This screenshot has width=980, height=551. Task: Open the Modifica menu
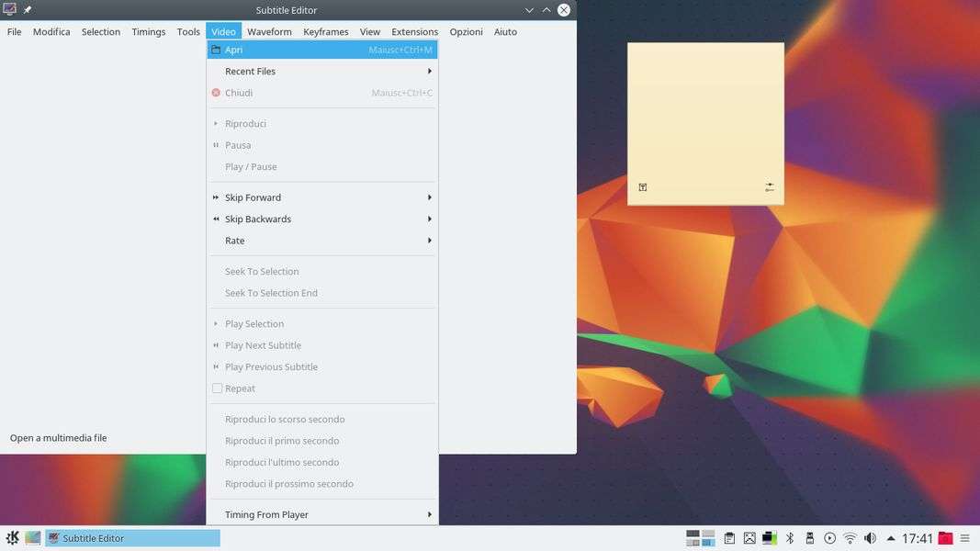coord(51,31)
